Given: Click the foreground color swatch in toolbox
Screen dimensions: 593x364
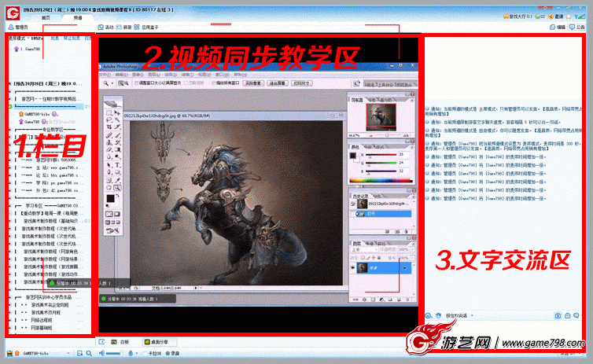Looking at the screenshot, I should pos(110,199).
